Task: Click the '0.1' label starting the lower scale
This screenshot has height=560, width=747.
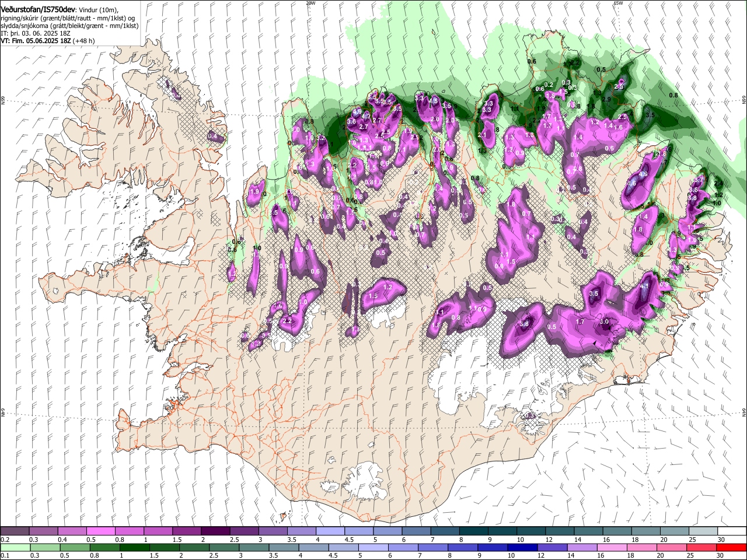Action: point(5,555)
